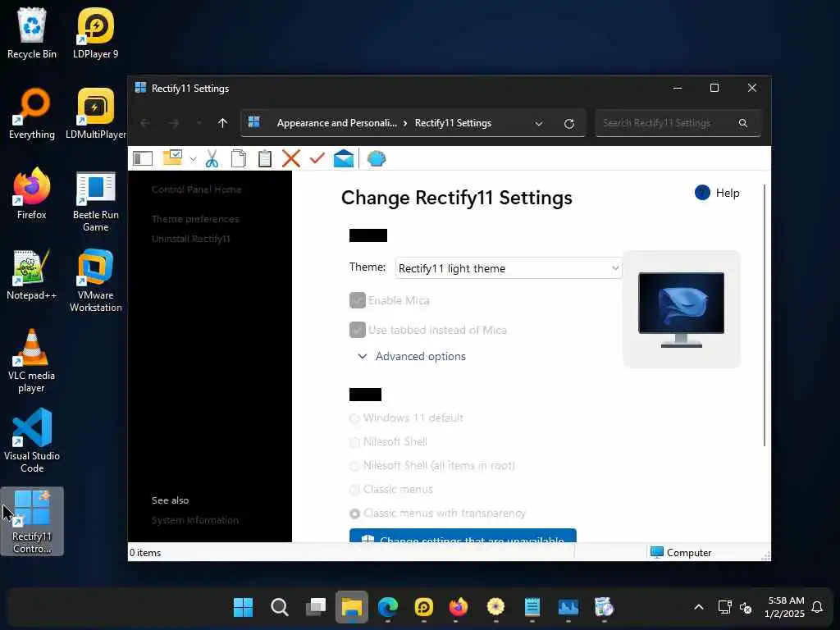The image size is (840, 630).
Task: Select VLC media player desktop icon
Action: pyautogui.click(x=32, y=361)
